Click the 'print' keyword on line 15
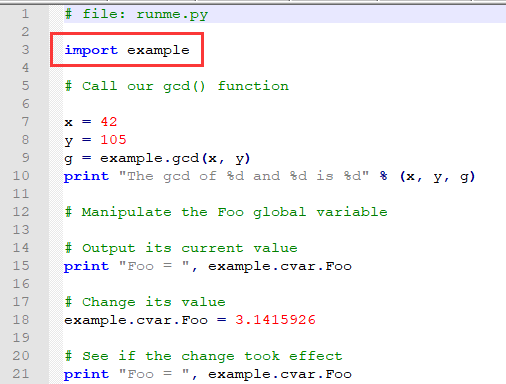 (x=86, y=266)
